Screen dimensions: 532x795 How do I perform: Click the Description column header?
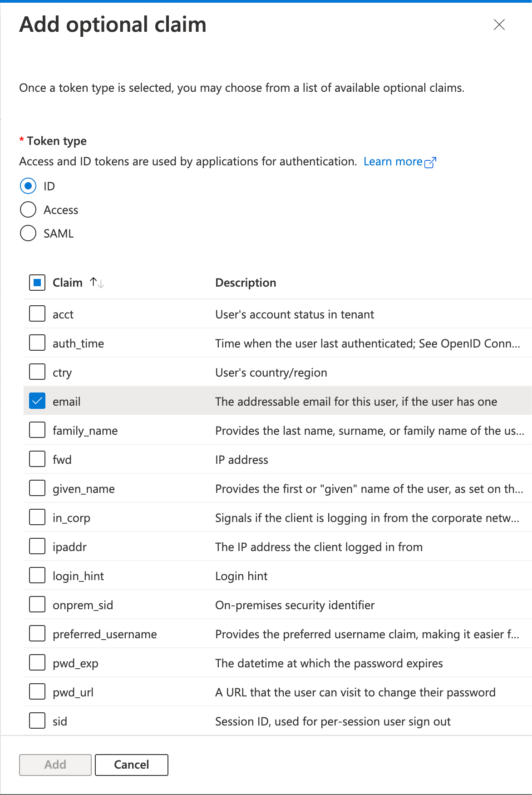tap(246, 283)
